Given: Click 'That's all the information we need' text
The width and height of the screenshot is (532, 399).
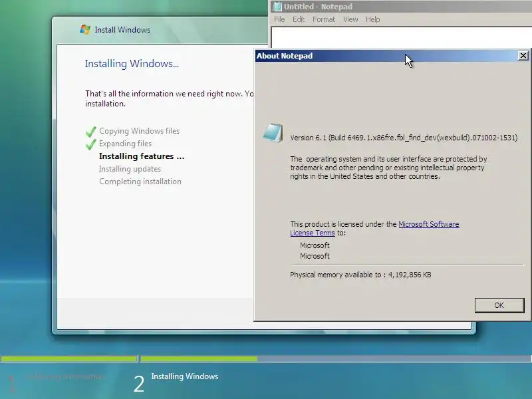Looking at the screenshot, I should [x=170, y=98].
